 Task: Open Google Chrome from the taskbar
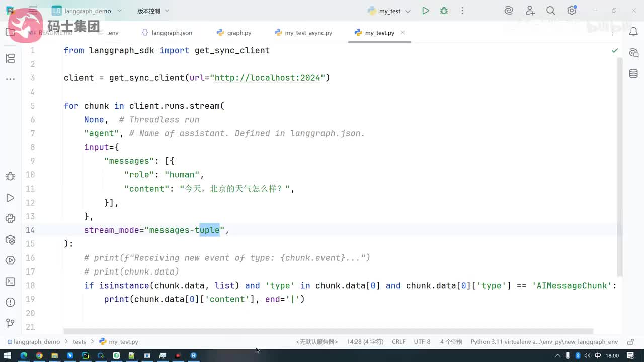pyautogui.click(x=39, y=355)
